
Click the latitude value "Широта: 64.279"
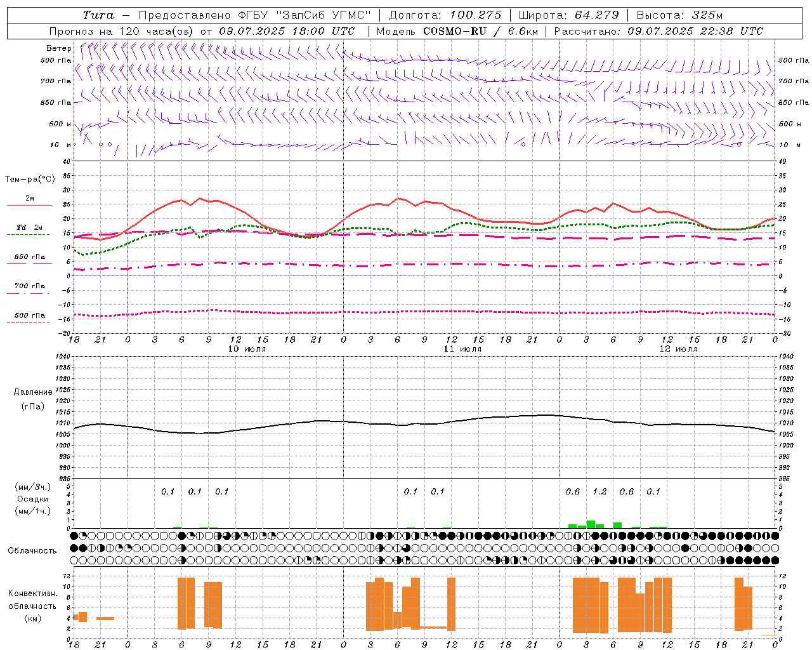pyautogui.click(x=568, y=15)
